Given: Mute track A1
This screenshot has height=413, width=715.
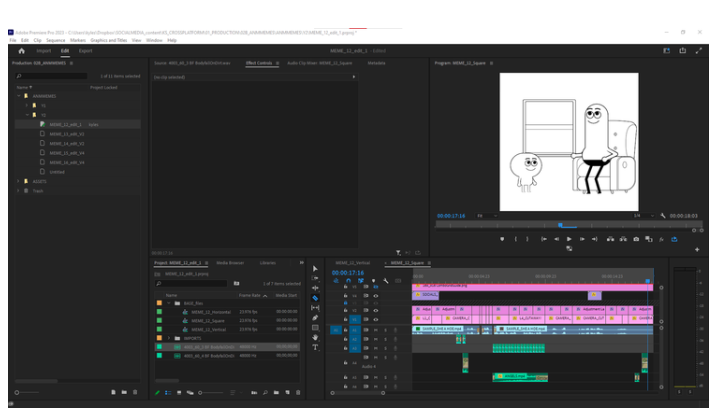Looking at the screenshot, I should click(376, 330).
